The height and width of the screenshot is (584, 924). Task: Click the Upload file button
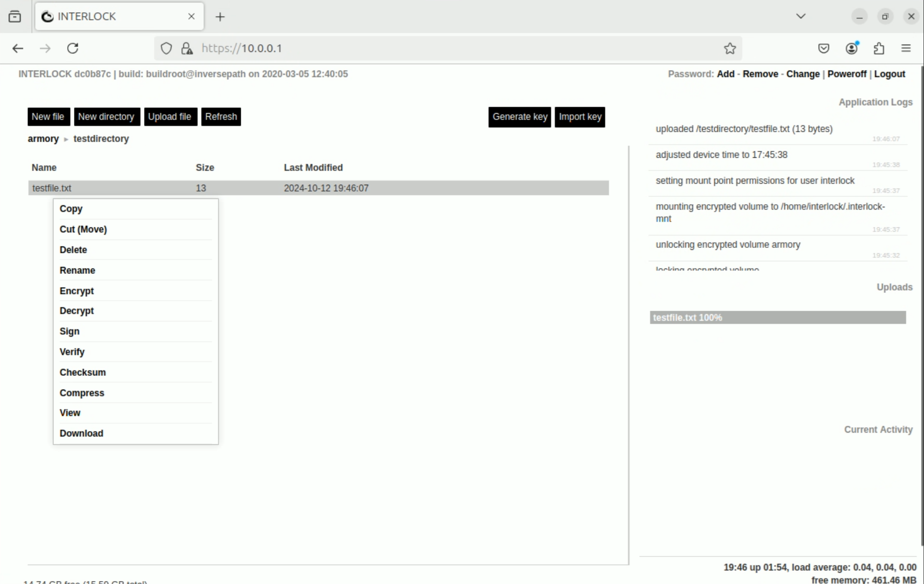[x=170, y=117]
